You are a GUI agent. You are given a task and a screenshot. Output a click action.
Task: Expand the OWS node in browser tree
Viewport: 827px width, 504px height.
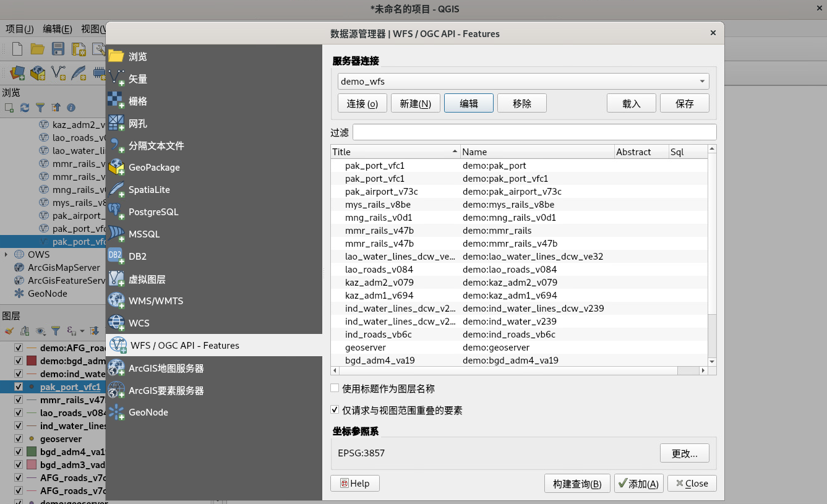pos(6,254)
